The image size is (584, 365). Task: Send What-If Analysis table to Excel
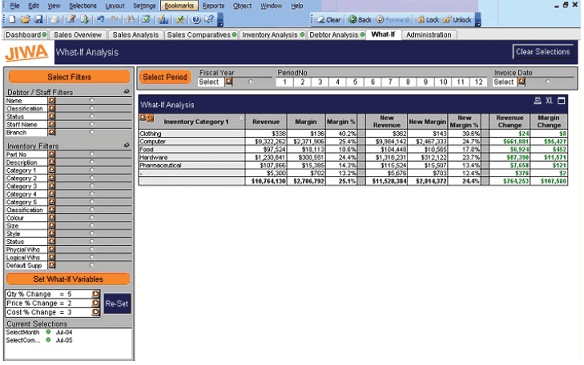(x=549, y=101)
